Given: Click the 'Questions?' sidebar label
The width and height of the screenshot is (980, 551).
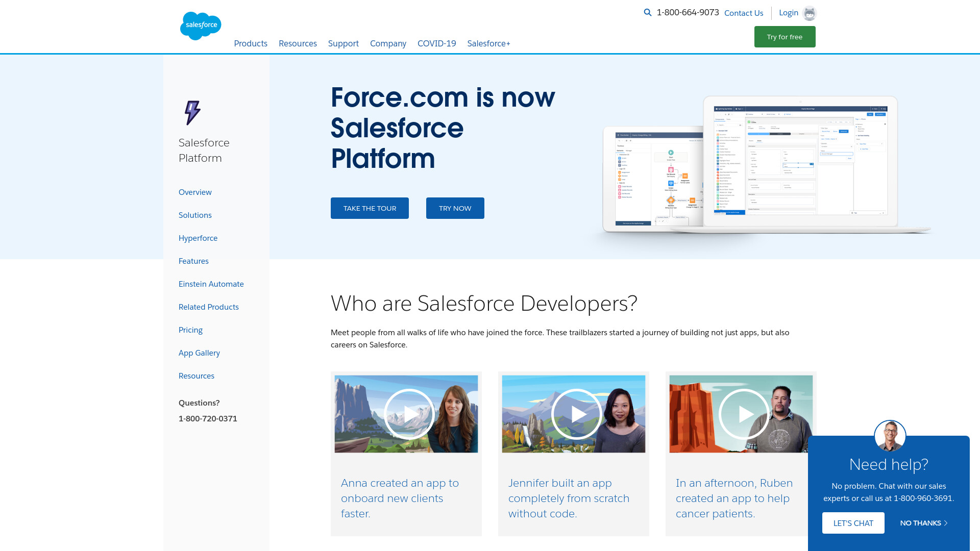Looking at the screenshot, I should click(199, 403).
